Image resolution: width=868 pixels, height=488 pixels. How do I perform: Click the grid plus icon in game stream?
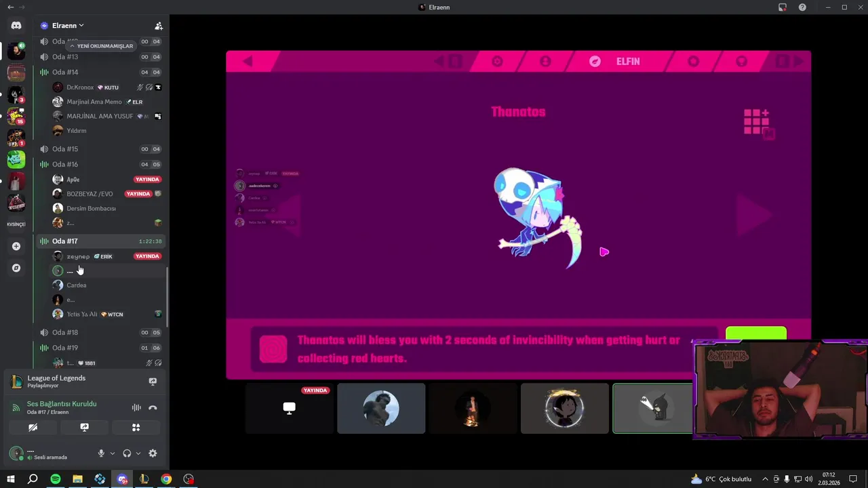(758, 123)
